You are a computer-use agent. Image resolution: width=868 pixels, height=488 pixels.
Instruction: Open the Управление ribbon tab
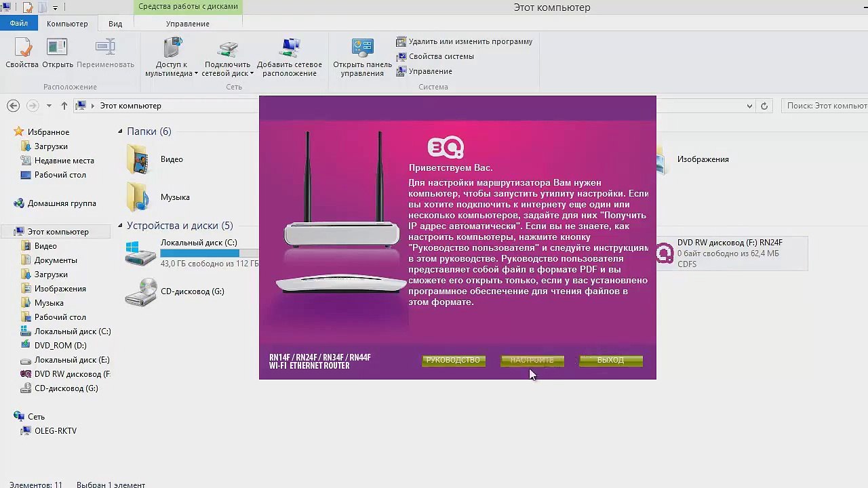tap(188, 24)
